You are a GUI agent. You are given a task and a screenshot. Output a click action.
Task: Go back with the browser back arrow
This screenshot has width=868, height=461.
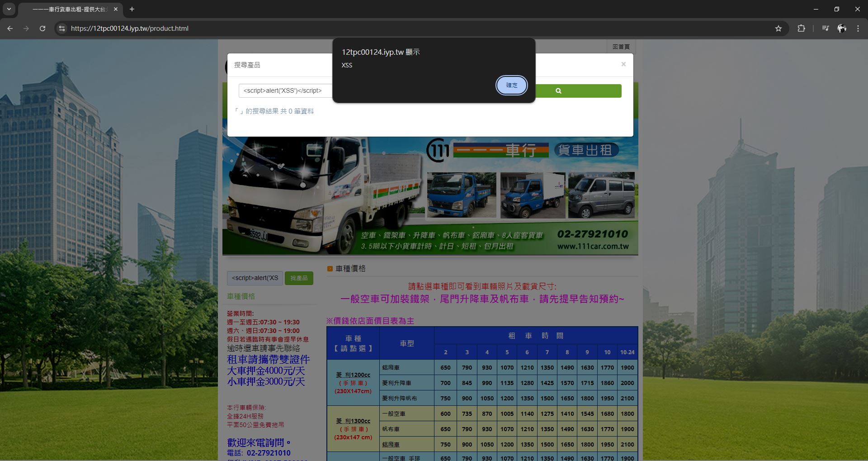click(10, 29)
